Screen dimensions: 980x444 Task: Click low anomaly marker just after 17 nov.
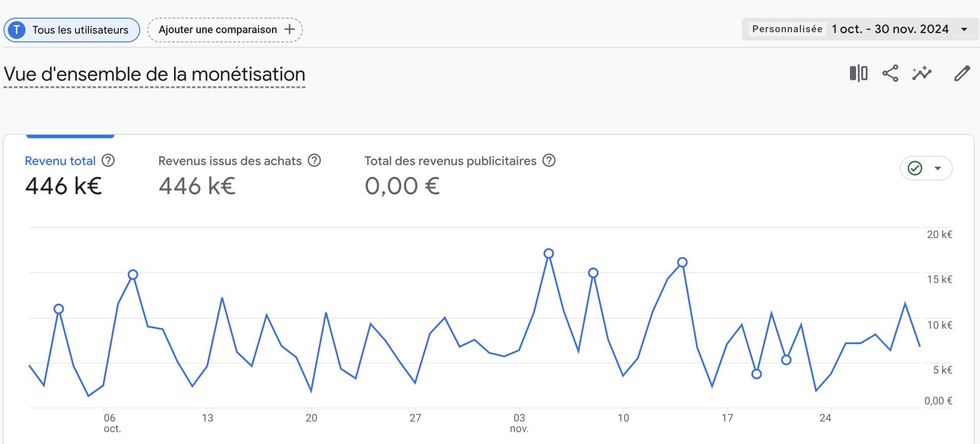click(757, 374)
